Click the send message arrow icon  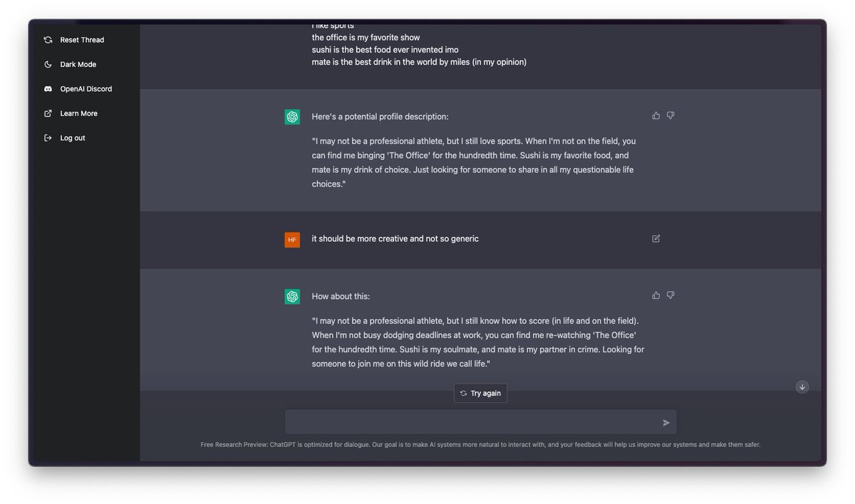click(x=666, y=423)
